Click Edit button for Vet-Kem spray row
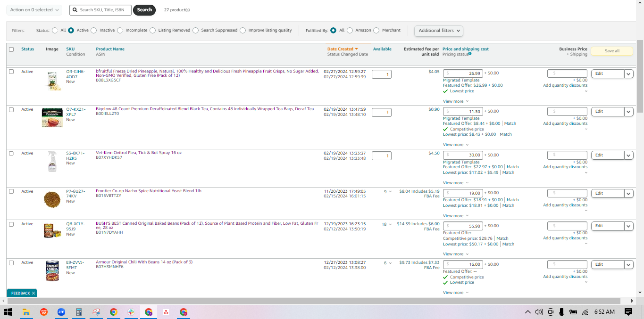 pos(607,155)
